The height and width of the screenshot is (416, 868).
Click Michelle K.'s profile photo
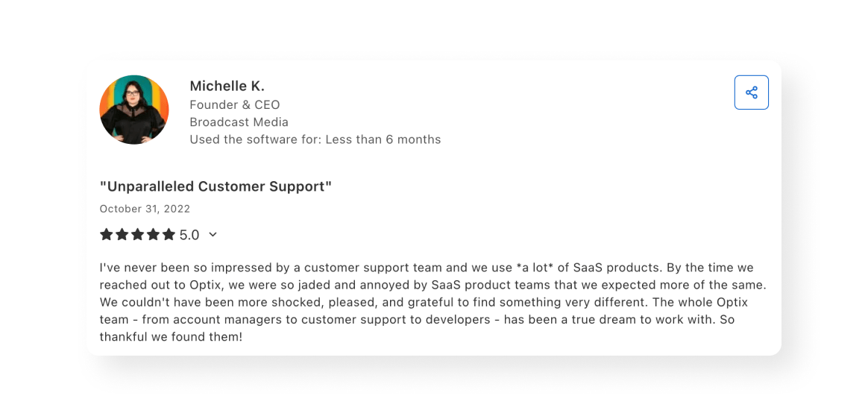tap(134, 110)
